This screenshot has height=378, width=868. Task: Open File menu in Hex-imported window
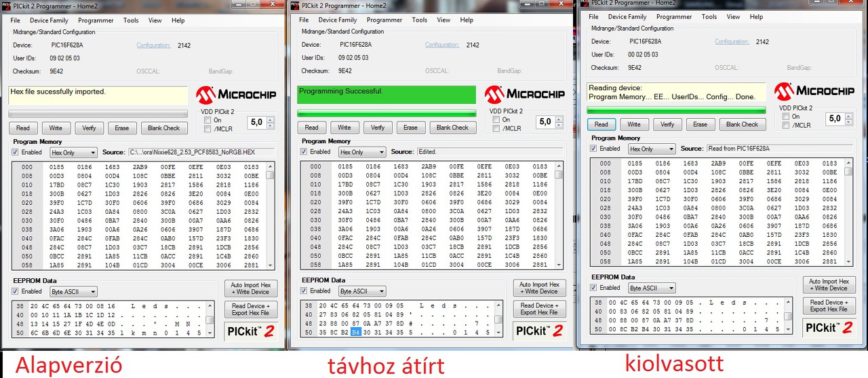(16, 20)
